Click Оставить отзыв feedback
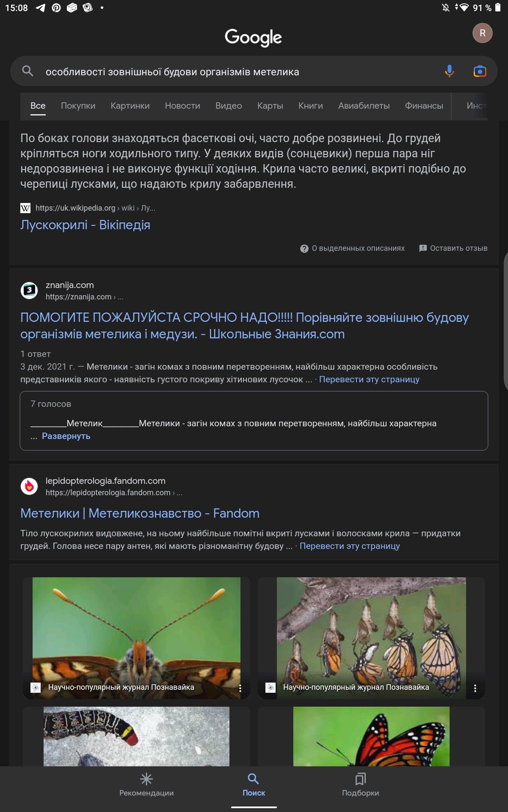Screen dimensions: 508x812 coord(453,248)
